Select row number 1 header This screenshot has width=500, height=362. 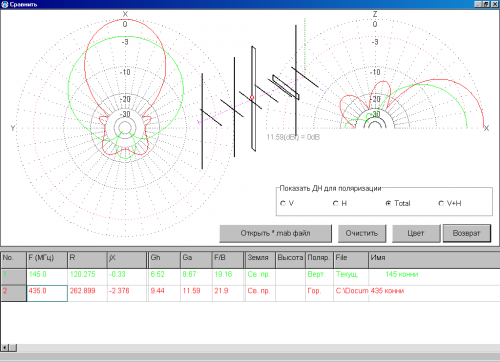[13, 277]
